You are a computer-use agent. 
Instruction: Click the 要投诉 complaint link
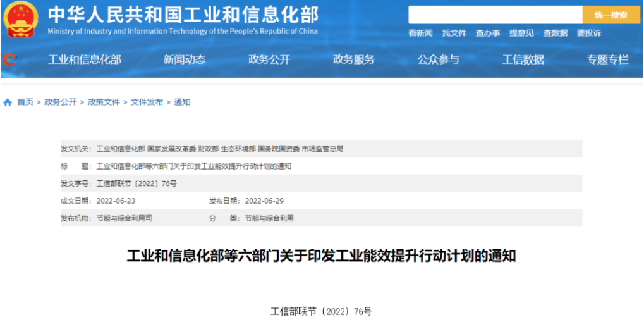click(588, 33)
